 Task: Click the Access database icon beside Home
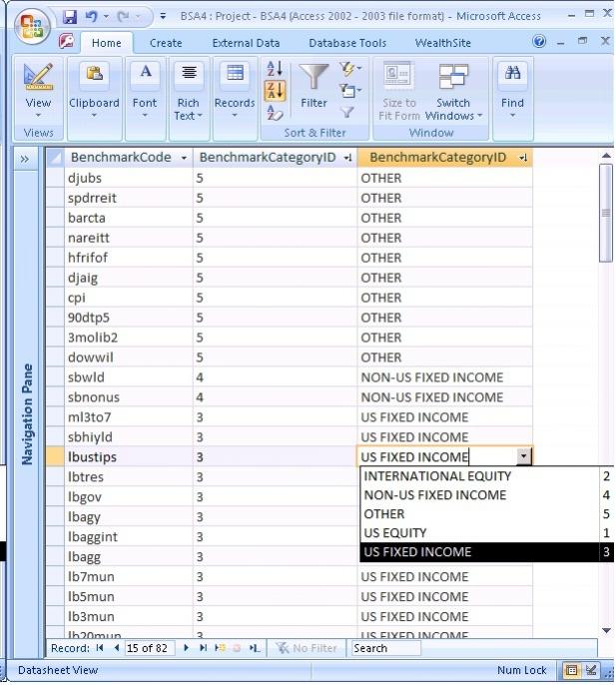[x=66, y=42]
